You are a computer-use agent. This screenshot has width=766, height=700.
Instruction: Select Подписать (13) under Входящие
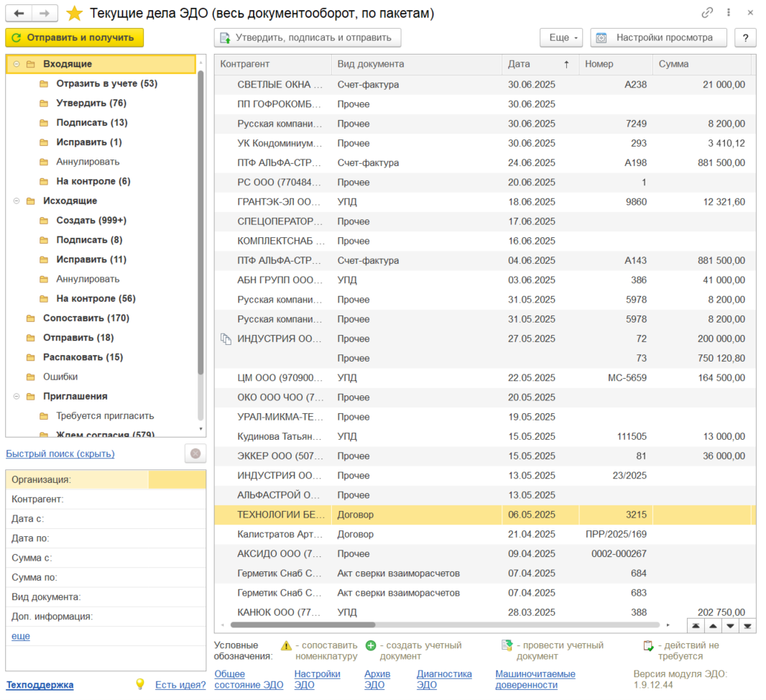tap(92, 123)
